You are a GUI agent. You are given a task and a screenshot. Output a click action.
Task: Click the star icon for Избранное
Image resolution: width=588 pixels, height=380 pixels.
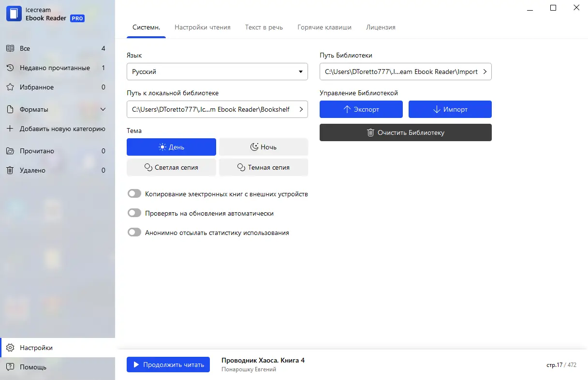pos(10,87)
